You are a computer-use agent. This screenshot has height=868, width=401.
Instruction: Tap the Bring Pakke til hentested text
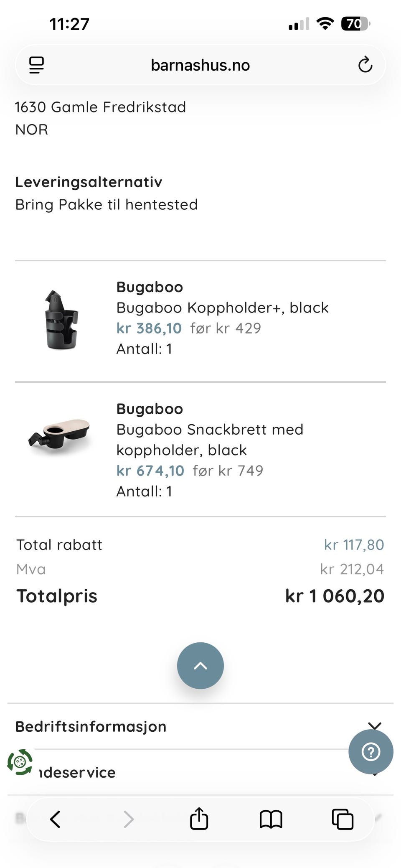tap(107, 205)
